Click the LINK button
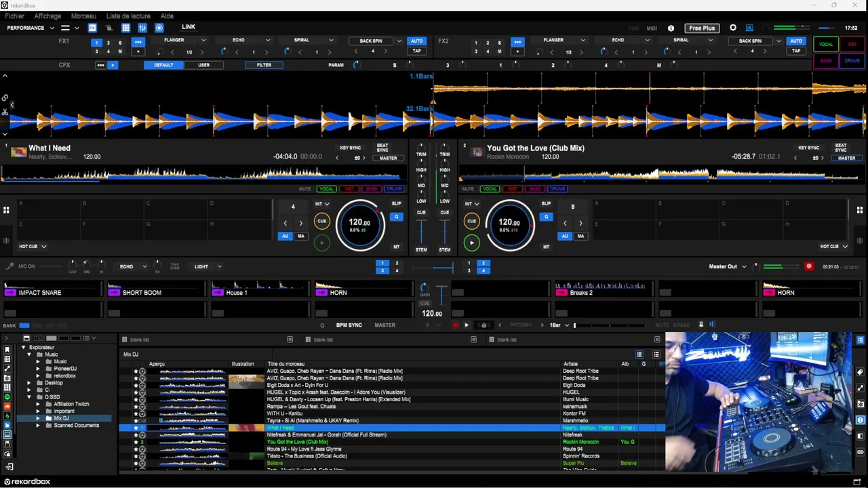The image size is (868, 488). tap(189, 27)
